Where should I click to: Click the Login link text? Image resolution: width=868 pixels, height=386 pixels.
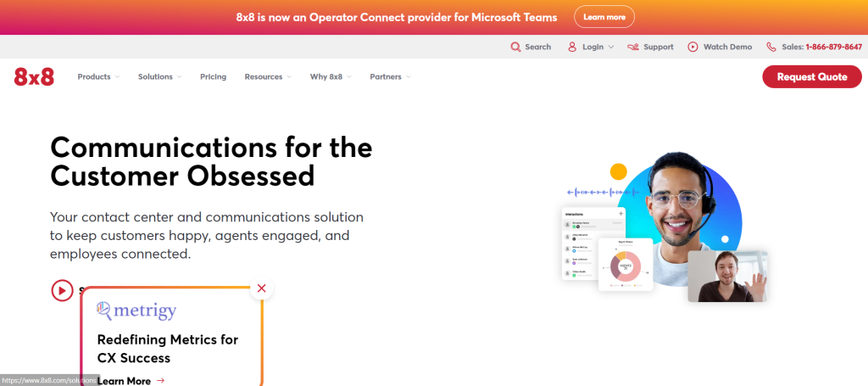(593, 47)
